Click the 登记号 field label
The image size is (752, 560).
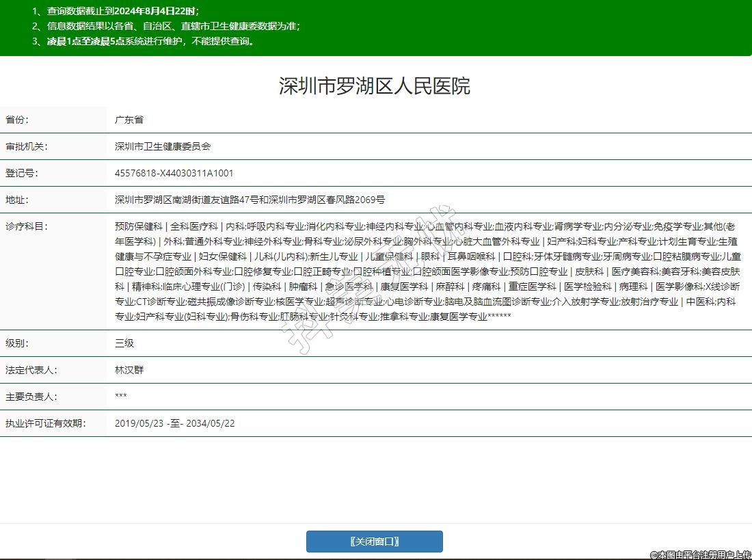[x=22, y=173]
